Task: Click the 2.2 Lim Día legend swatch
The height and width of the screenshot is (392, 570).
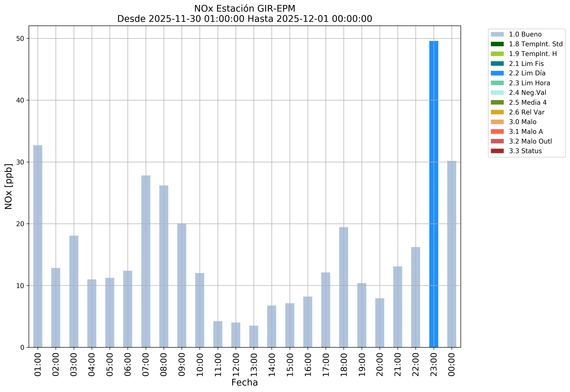Action: [x=497, y=73]
